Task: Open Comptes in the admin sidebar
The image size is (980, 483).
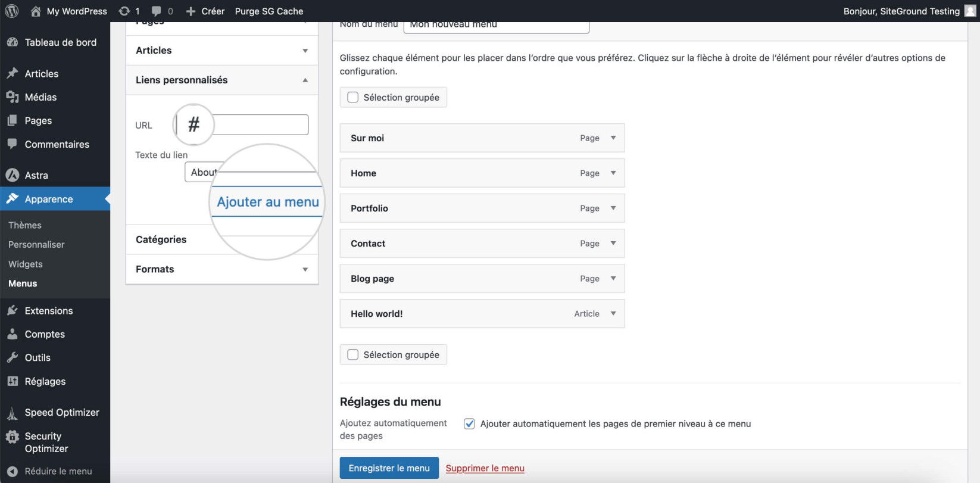Action: [45, 334]
